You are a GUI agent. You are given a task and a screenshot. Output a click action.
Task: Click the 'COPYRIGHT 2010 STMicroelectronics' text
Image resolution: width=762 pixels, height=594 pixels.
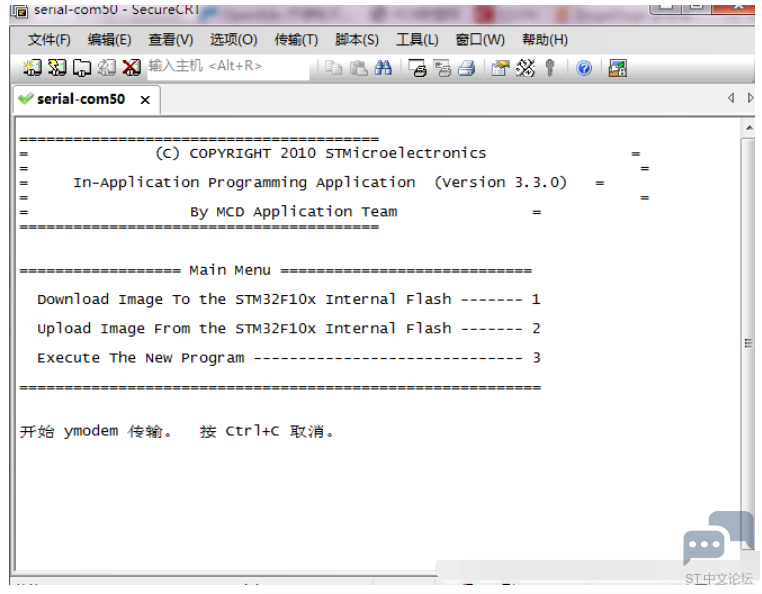338,153
